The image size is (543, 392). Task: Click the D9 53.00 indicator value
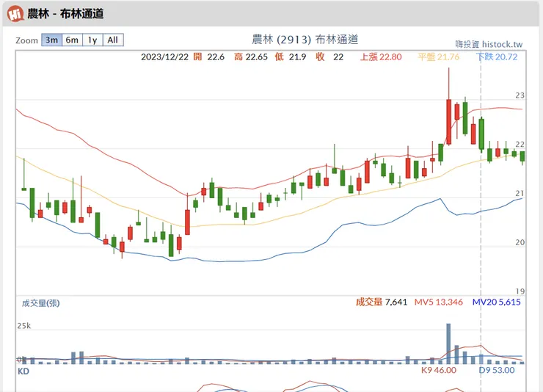[x=497, y=370]
